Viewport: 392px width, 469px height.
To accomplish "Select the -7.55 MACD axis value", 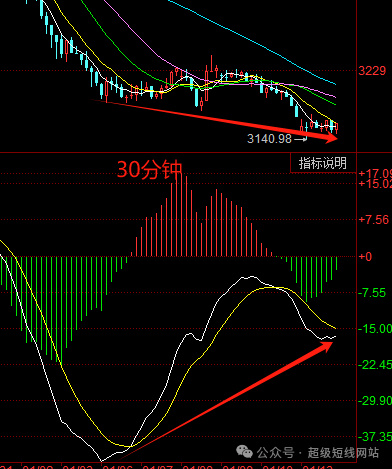I will 372,293.
